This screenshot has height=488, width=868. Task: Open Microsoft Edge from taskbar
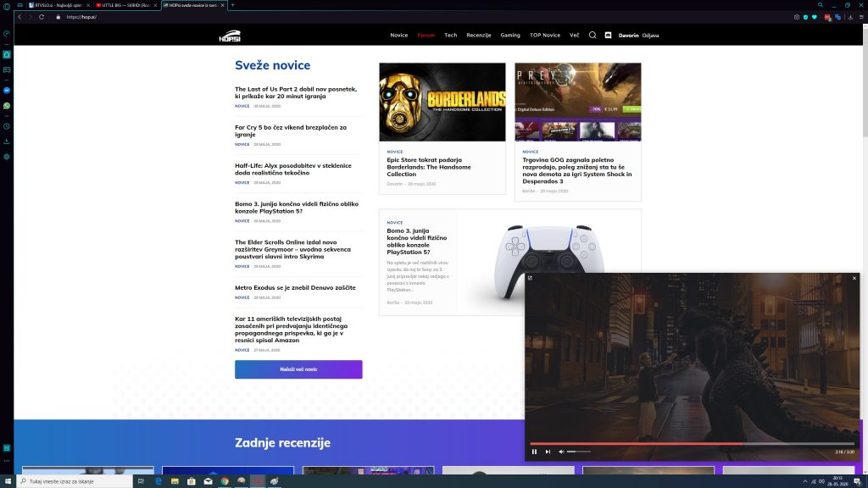tap(159, 481)
